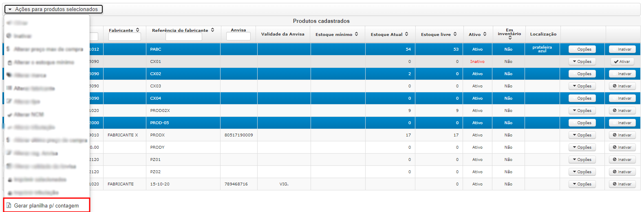The width and height of the screenshot is (644, 212).
Task: Open Opções for row CX03
Action: [x=582, y=86]
